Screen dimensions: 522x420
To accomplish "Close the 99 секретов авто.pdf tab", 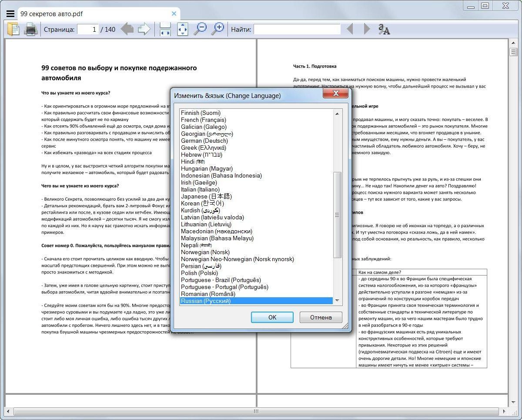I will tap(174, 13).
